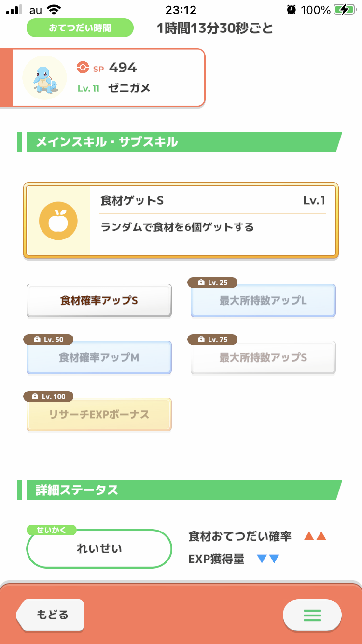Select the 食材確率アップS sub skill
The height and width of the screenshot is (644, 362).
pos(99,301)
